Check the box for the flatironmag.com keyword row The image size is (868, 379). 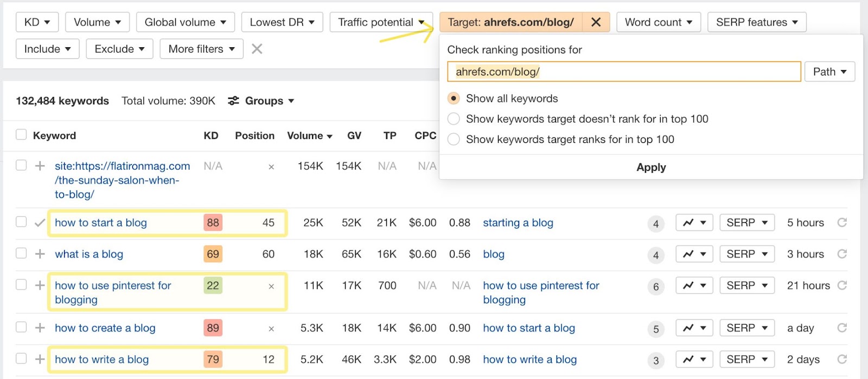(21, 165)
